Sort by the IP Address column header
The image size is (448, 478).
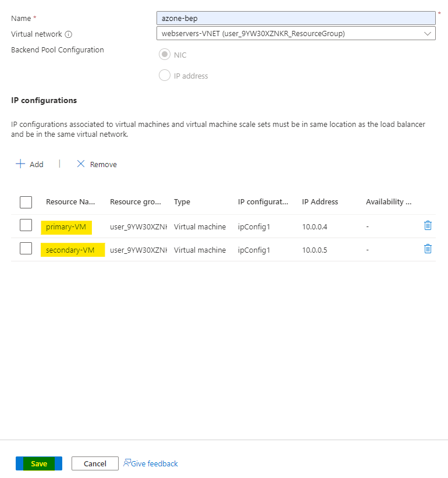click(319, 202)
